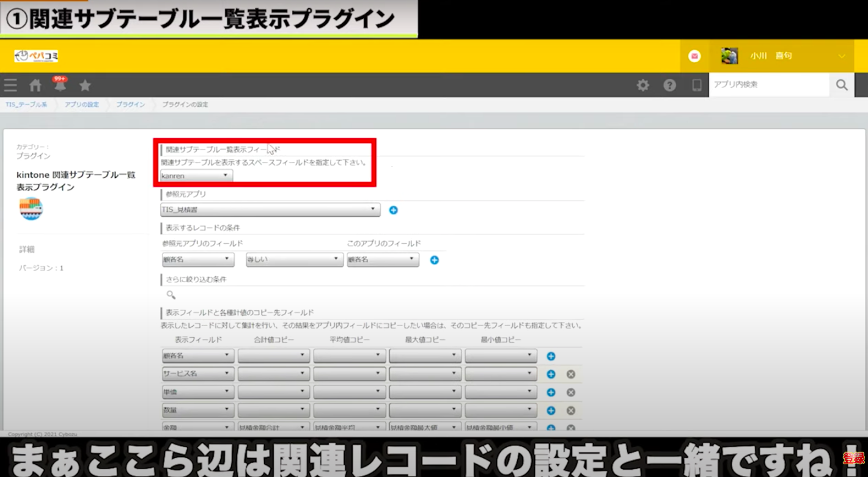Image resolution: width=868 pixels, height=477 pixels.
Task: Open the hamburger menu icon
Action: pyautogui.click(x=10, y=86)
